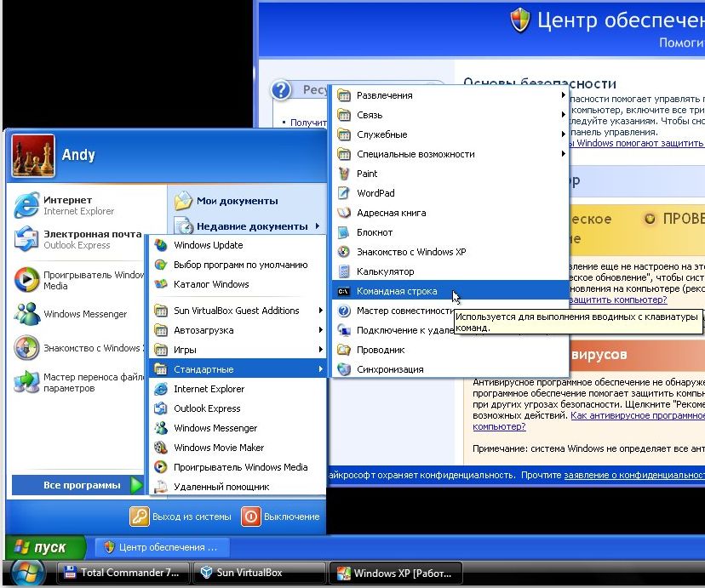This screenshot has width=705, height=588.
Task: Expand the Служебные submenu arrow
Action: coord(563,134)
